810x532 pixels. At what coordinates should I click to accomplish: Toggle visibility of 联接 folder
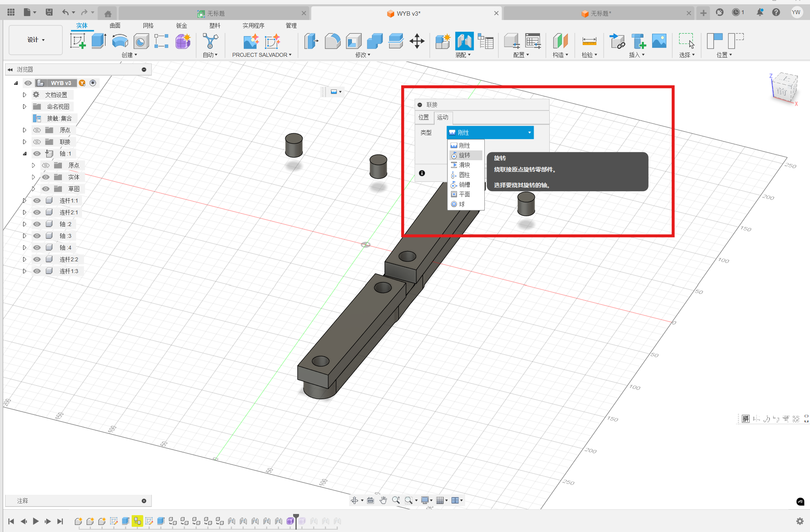coord(37,142)
